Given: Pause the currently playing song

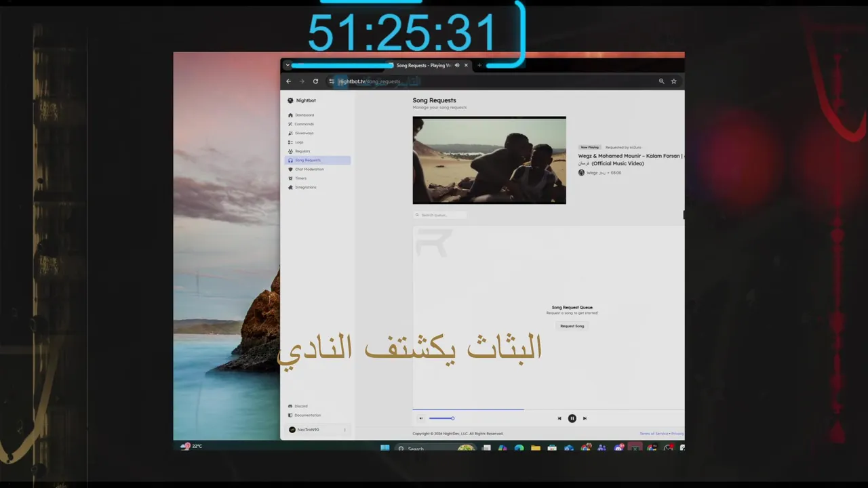Looking at the screenshot, I should (572, 418).
